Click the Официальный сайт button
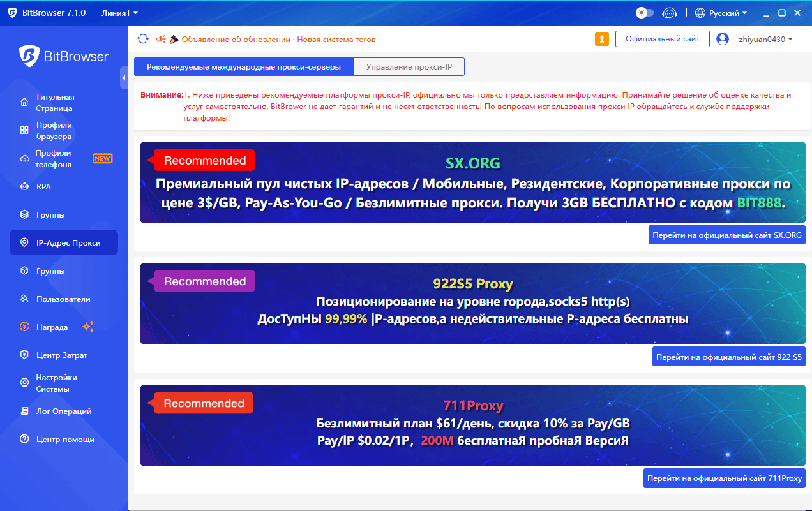Viewport: 812px width, 511px height. [662, 38]
